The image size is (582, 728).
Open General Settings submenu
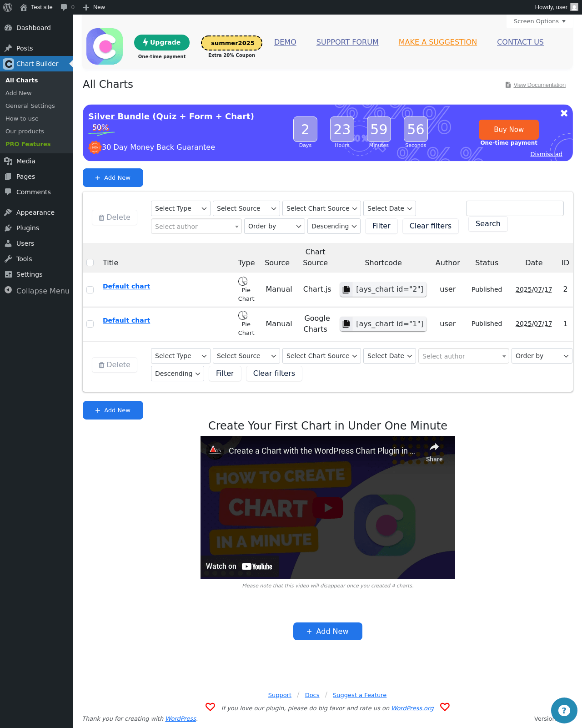click(30, 106)
